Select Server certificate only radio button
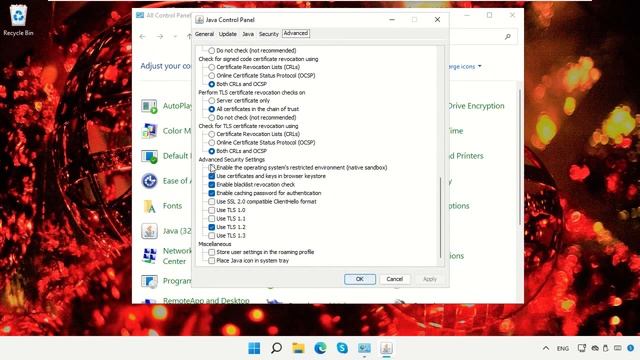Image resolution: width=640 pixels, height=360 pixels. (x=211, y=100)
